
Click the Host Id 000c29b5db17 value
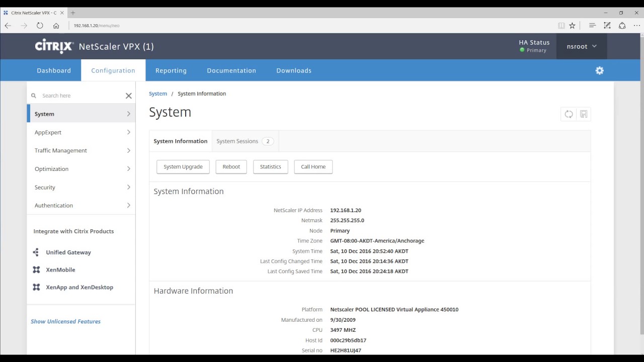pyautogui.click(x=348, y=340)
